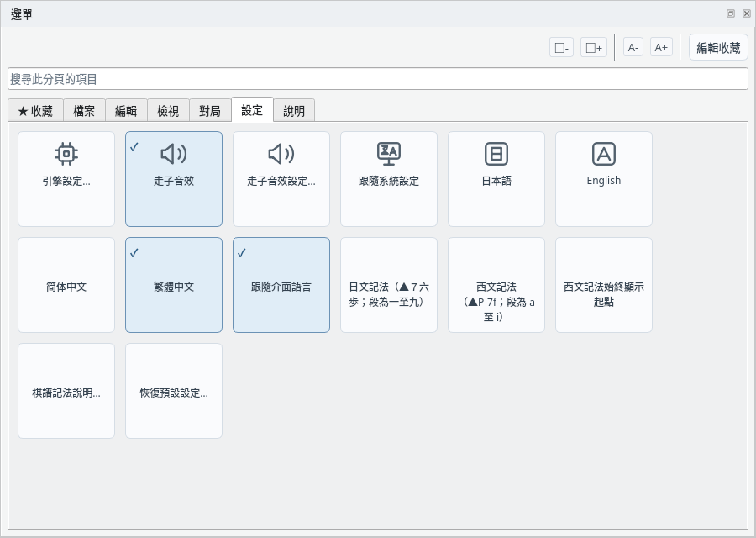Switch interface language to 日本語
The height and width of the screenshot is (538, 756).
(496, 179)
